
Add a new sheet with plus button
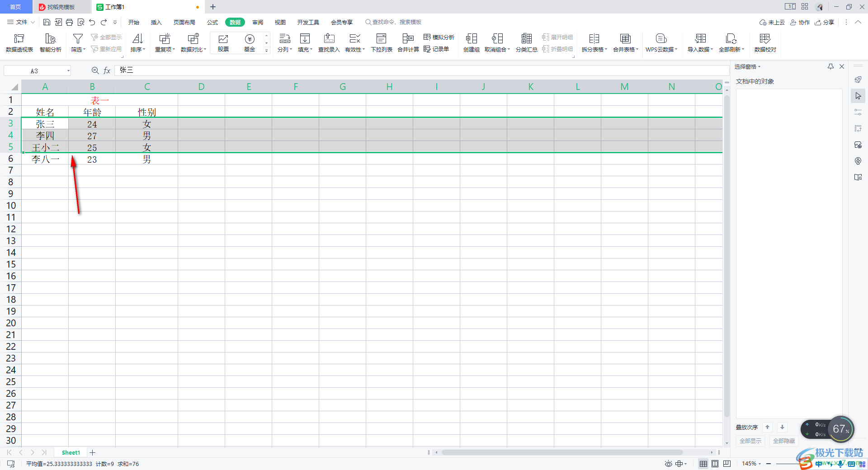point(93,452)
